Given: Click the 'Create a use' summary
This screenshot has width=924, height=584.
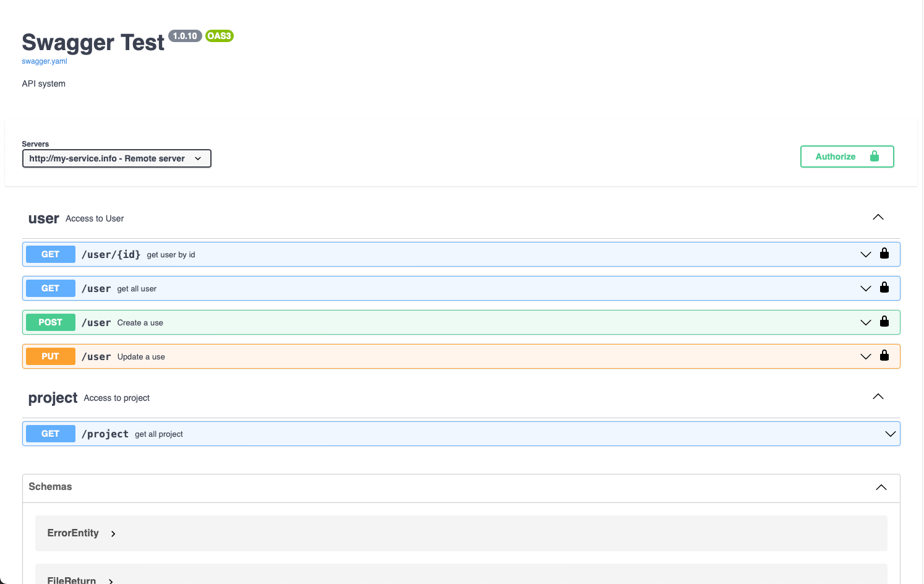Looking at the screenshot, I should point(140,323).
